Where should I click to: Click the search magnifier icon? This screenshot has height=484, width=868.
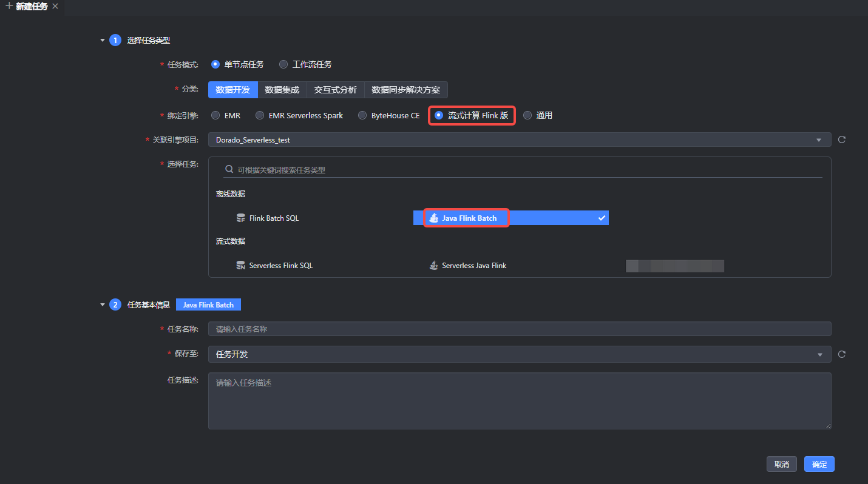click(229, 170)
